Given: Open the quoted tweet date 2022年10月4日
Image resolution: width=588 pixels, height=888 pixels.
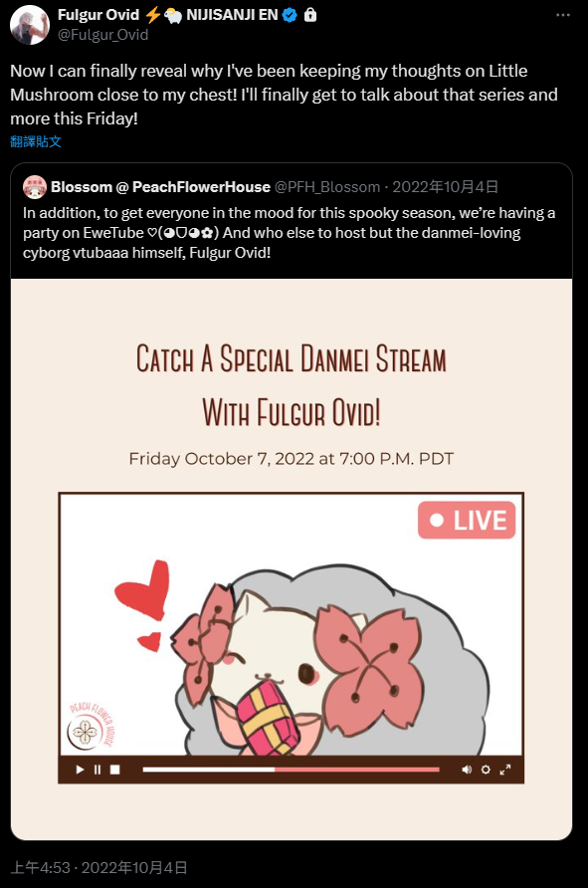Looking at the screenshot, I should click(x=446, y=187).
